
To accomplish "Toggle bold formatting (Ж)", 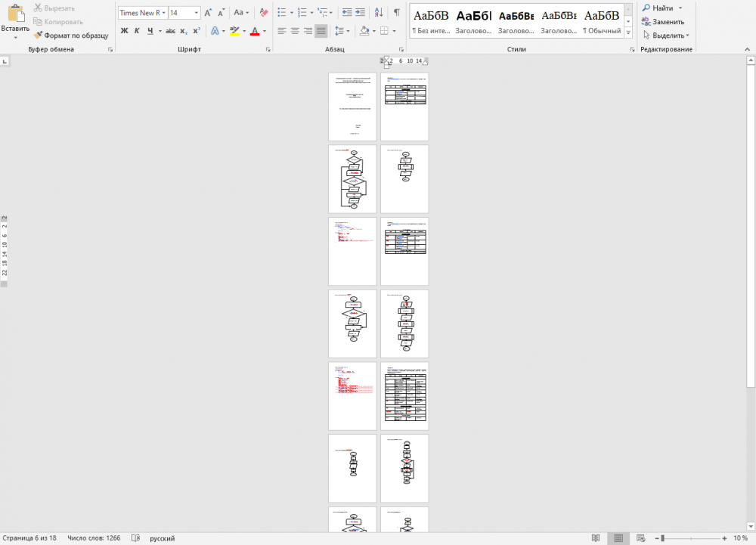I will 124,31.
